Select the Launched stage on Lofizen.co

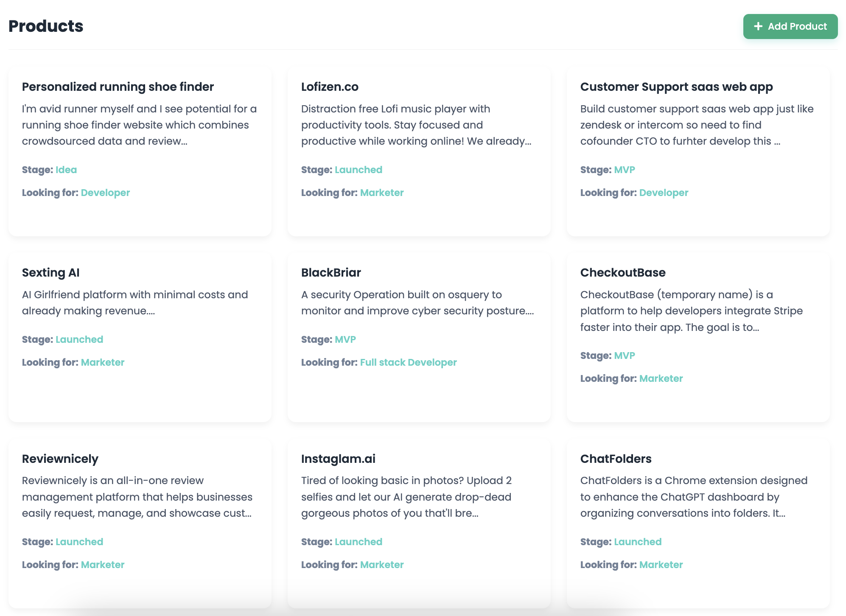coord(358,169)
